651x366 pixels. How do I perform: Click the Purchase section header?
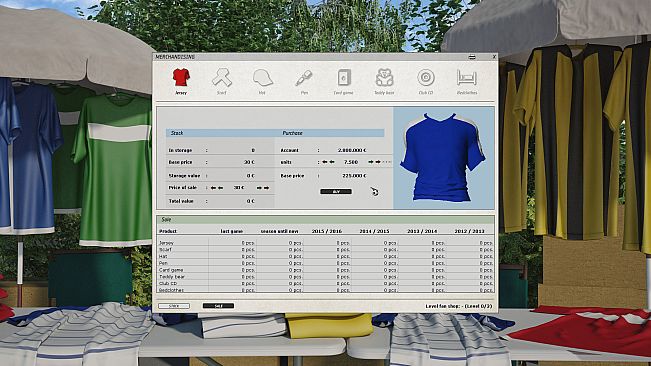click(x=292, y=133)
